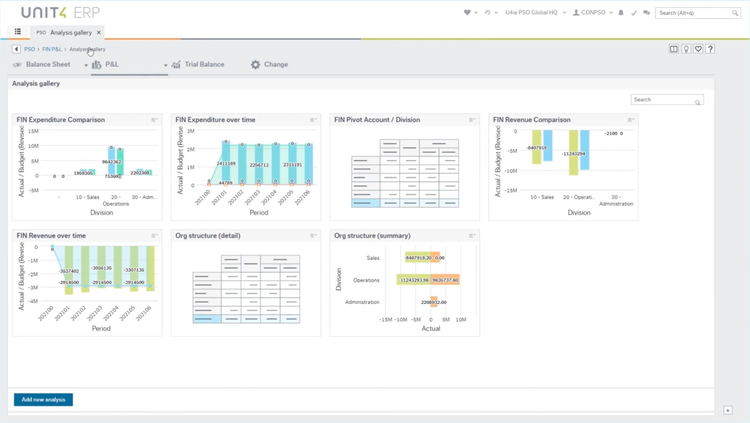Open the FIN Expenditure over time chart
Image resolution: width=750 pixels, height=423 pixels.
point(246,171)
